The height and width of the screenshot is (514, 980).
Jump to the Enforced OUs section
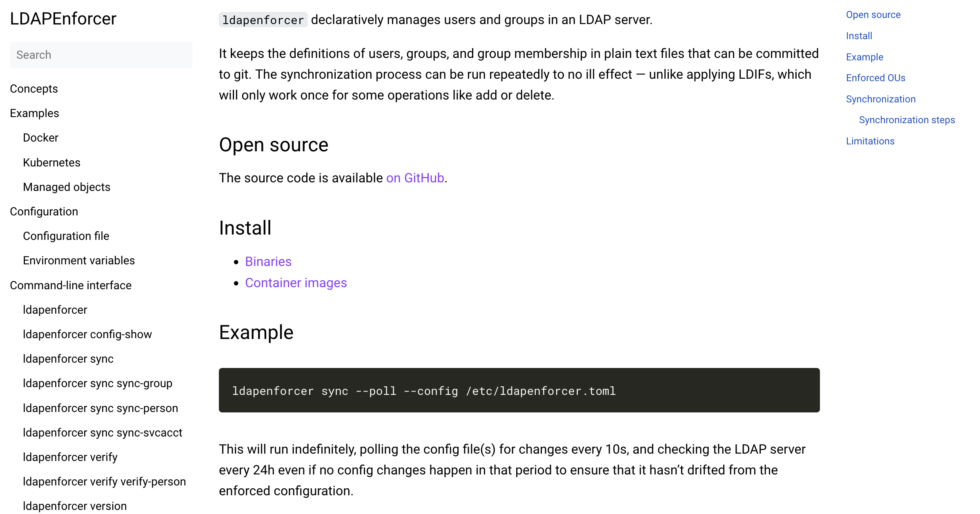pos(875,78)
